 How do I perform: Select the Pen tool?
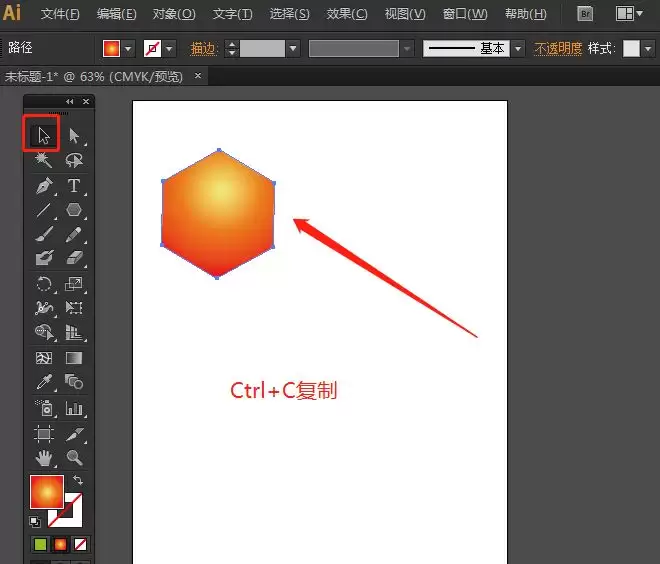[x=44, y=186]
